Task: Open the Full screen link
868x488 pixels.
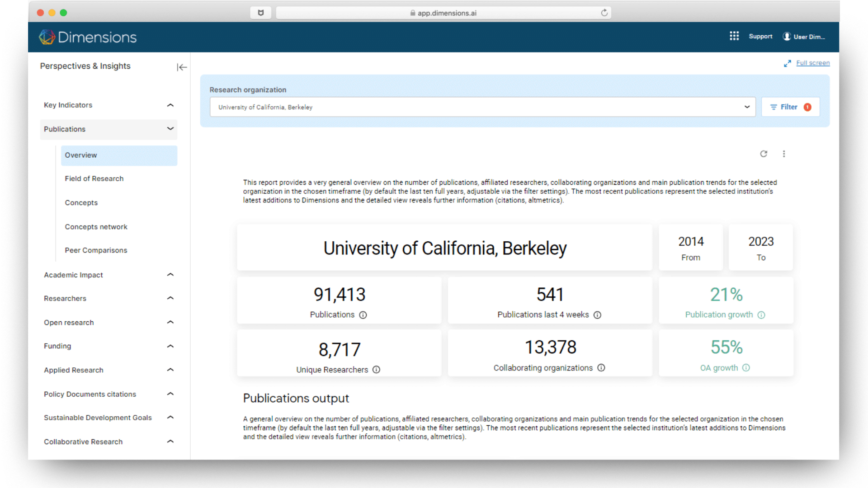Action: click(812, 63)
